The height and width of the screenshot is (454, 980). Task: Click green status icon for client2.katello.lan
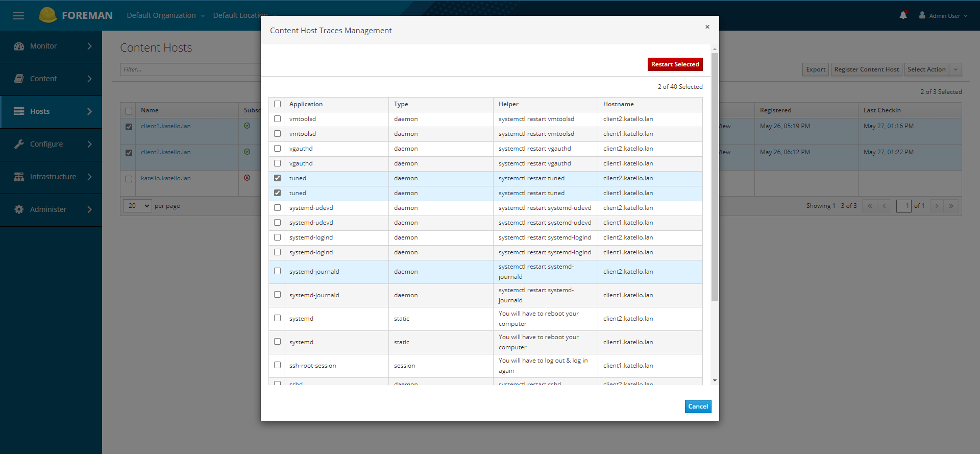point(247,152)
